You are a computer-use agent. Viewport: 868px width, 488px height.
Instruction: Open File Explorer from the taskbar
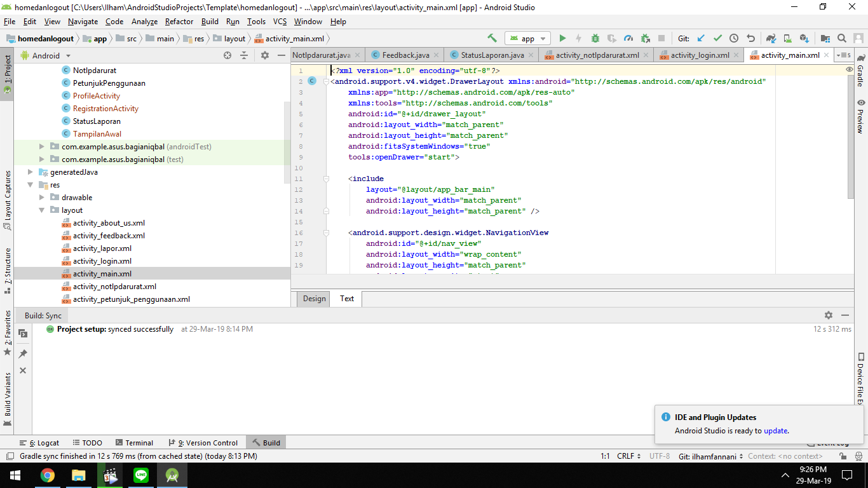[78, 475]
